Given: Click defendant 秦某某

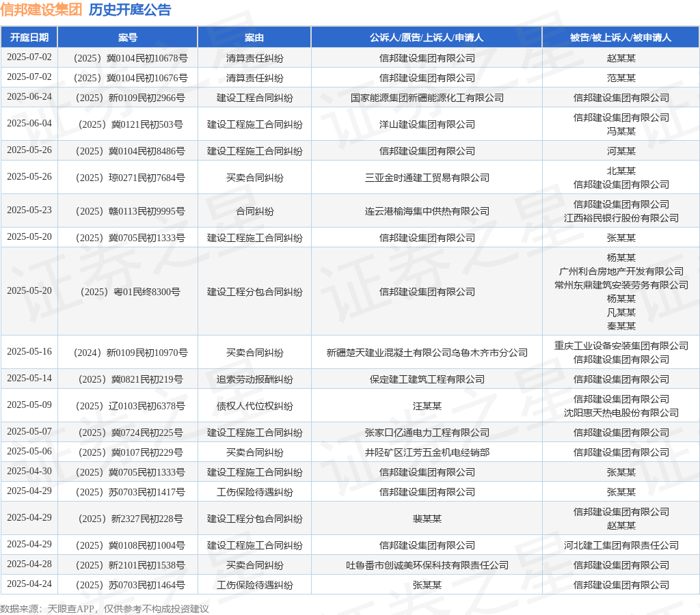Looking at the screenshot, I should pyautogui.click(x=621, y=326).
